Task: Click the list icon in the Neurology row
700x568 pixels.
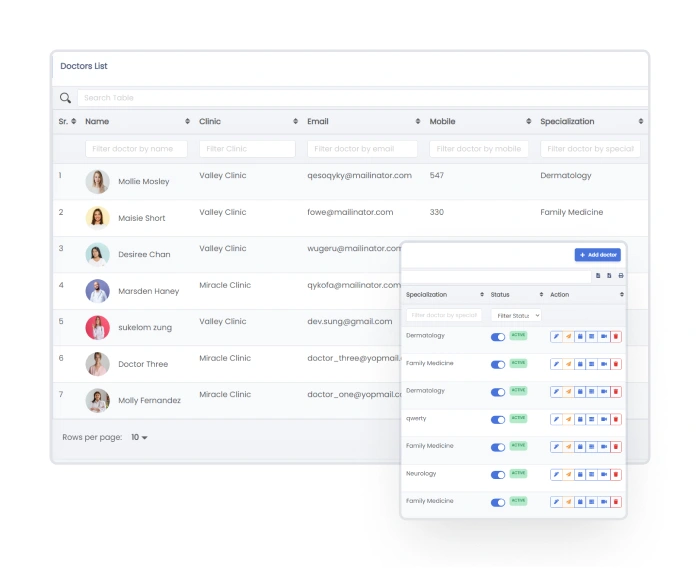Action: tap(592, 474)
